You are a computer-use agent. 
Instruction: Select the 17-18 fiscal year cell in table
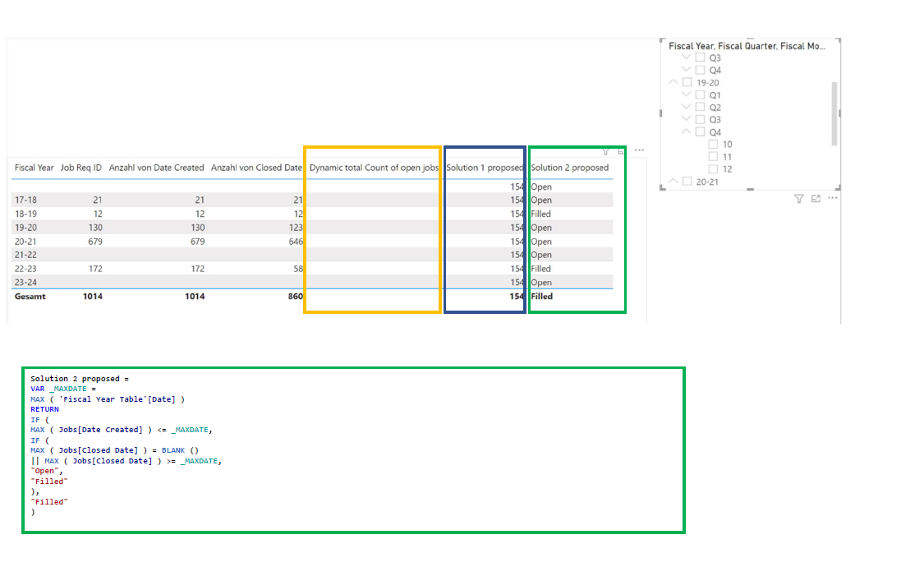(x=25, y=200)
